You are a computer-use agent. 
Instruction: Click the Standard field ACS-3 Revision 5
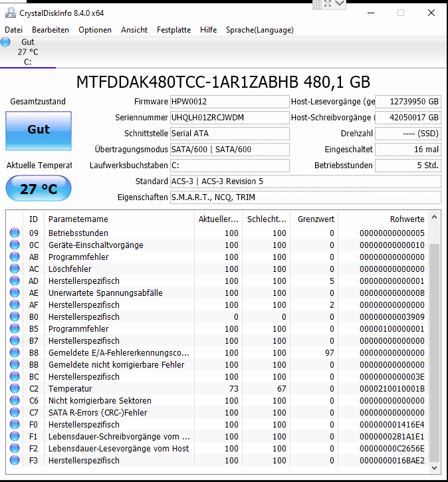pyautogui.click(x=306, y=181)
